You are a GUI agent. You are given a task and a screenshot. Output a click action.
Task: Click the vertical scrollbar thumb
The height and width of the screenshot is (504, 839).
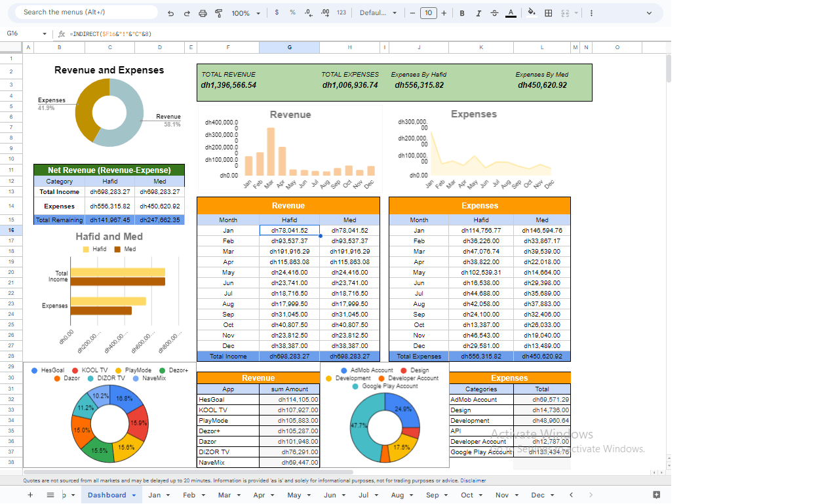[669, 69]
